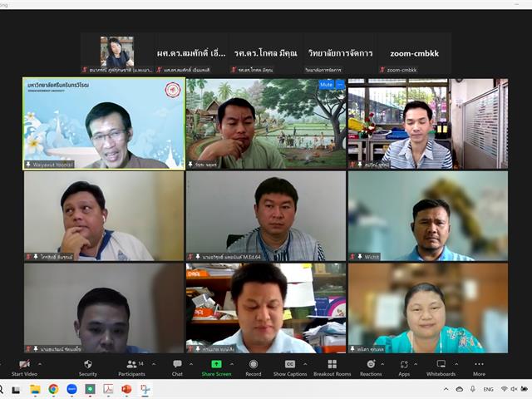Expand the arrow beside Show Captions
This screenshot has width=532, height=399.
click(305, 364)
